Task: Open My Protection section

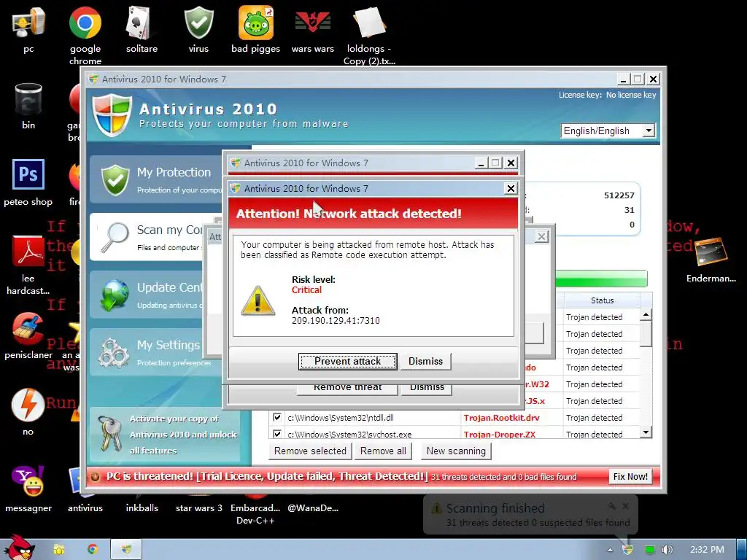Action: pos(156,179)
